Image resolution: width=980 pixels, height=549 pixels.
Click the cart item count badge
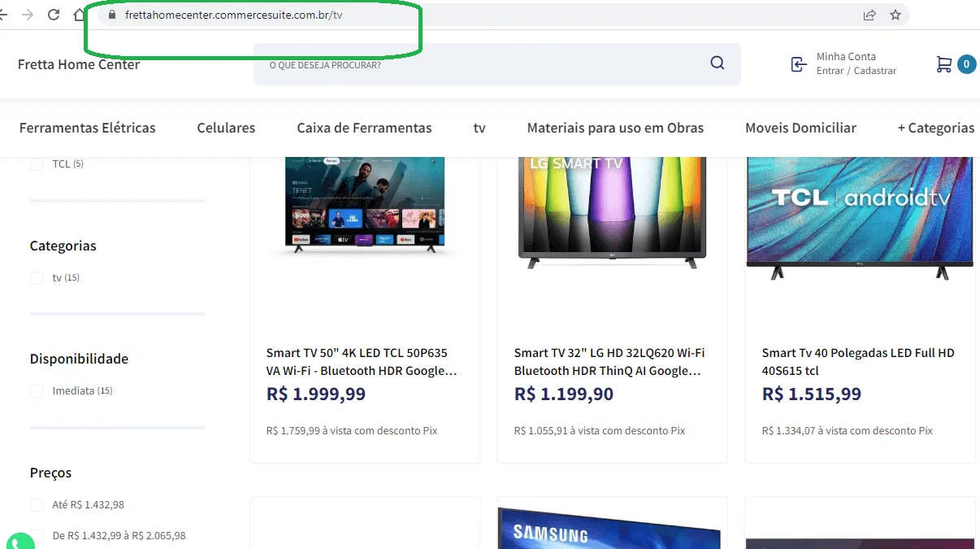tap(966, 64)
